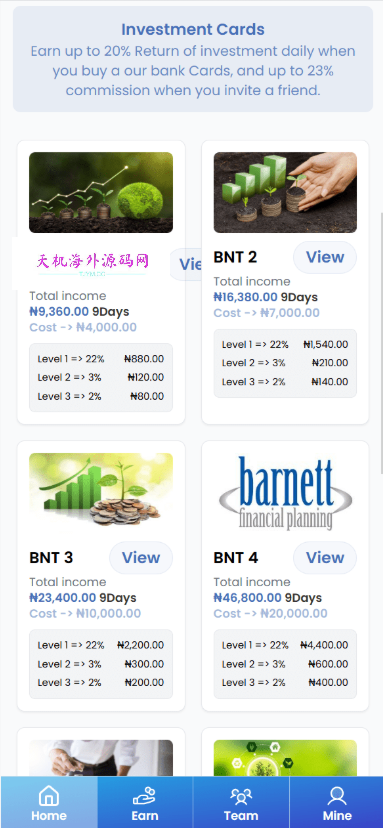Click the barnett financial planning logo
The height and width of the screenshot is (828, 383).
pyautogui.click(x=285, y=493)
